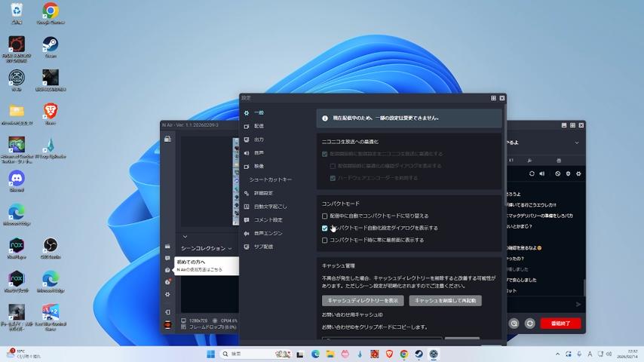Select the サブ配信 icon
This screenshot has height=362, width=644.
247,247
